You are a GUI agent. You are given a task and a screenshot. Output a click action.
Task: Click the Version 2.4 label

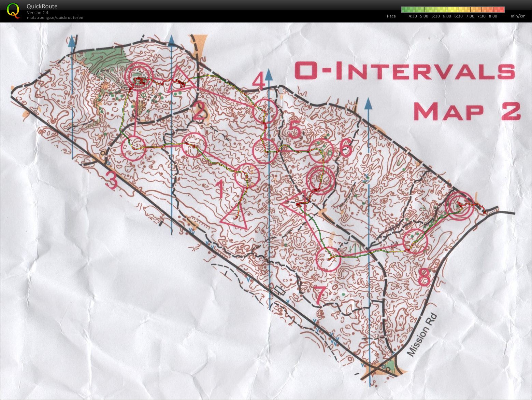click(x=37, y=13)
